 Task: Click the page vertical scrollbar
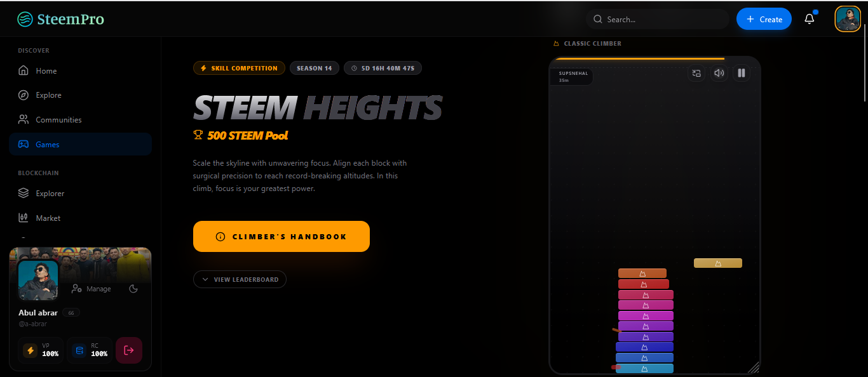865,63
